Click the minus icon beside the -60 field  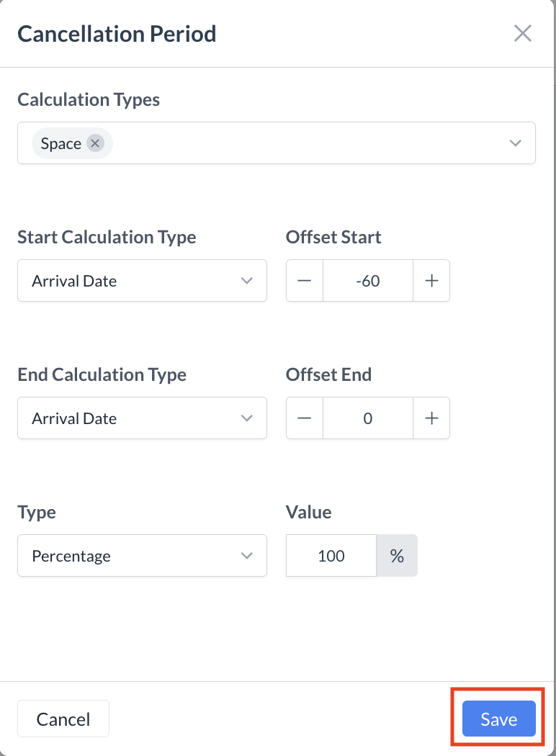coord(304,281)
